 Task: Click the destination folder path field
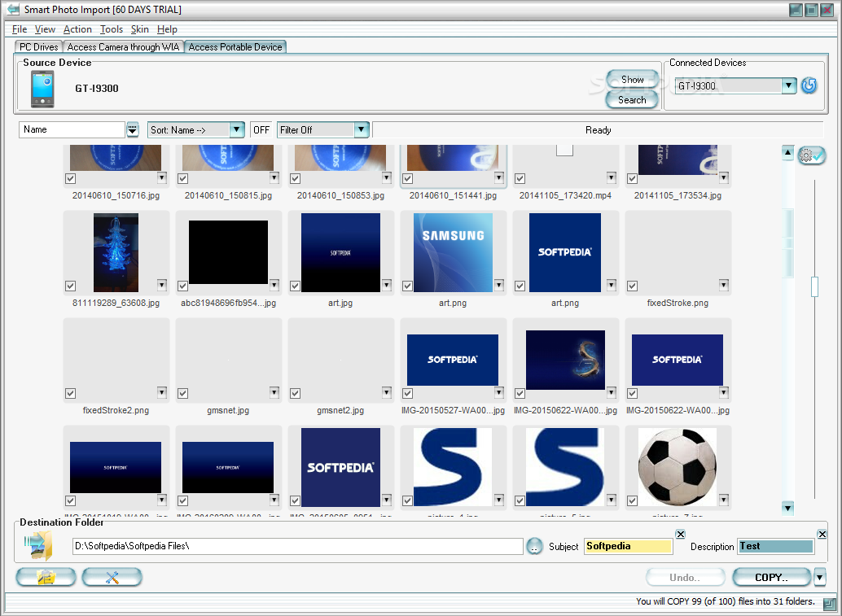click(x=297, y=546)
